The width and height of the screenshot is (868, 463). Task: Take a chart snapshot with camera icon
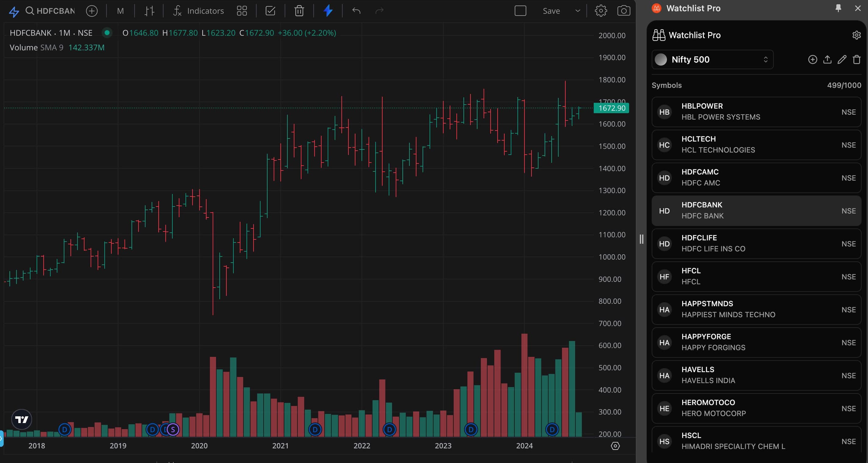tap(624, 11)
